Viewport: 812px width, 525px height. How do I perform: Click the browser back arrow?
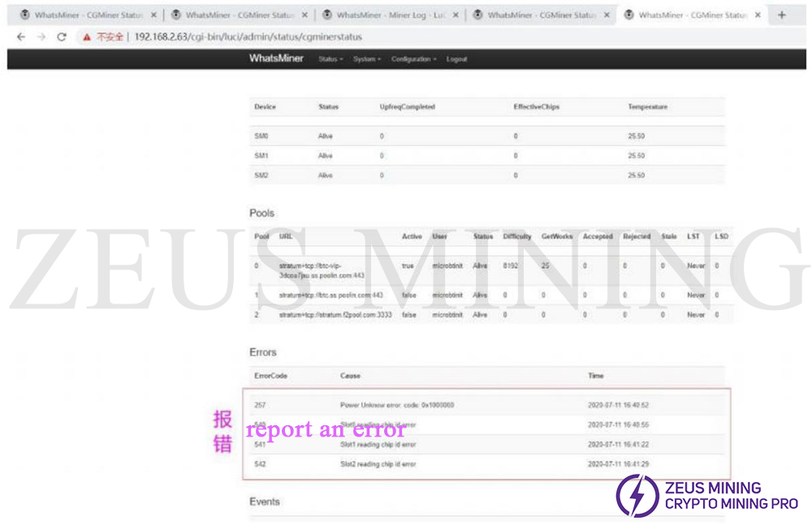coord(21,37)
